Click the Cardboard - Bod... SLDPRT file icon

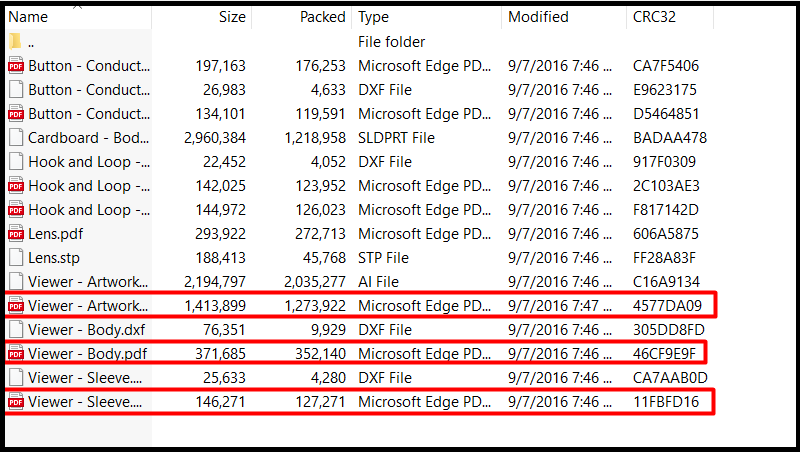(x=16, y=138)
